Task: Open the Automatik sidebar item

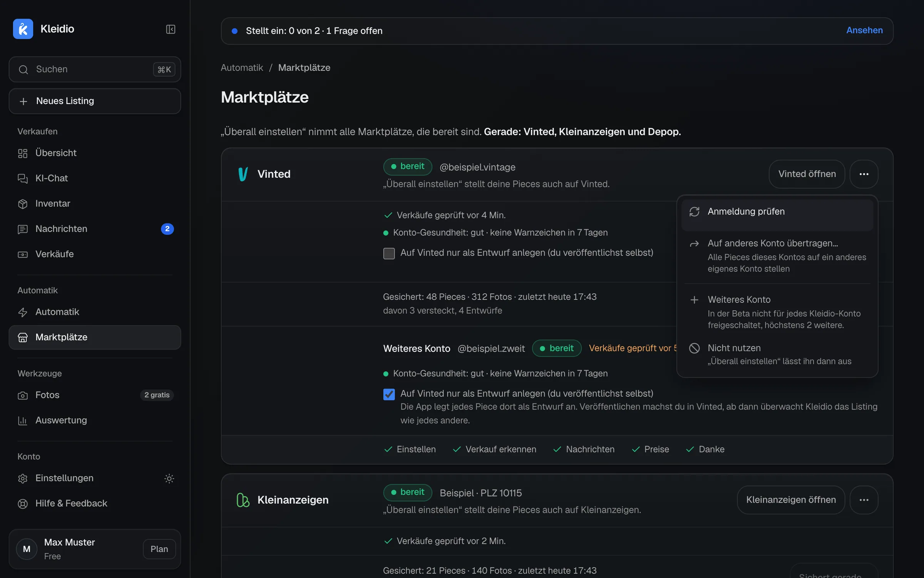Action: pyautogui.click(x=95, y=312)
